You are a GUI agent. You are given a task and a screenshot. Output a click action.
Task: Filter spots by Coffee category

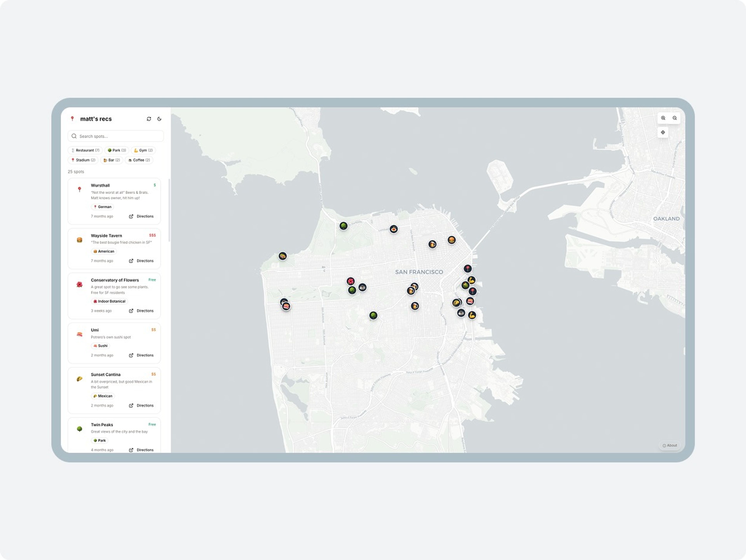click(x=139, y=160)
